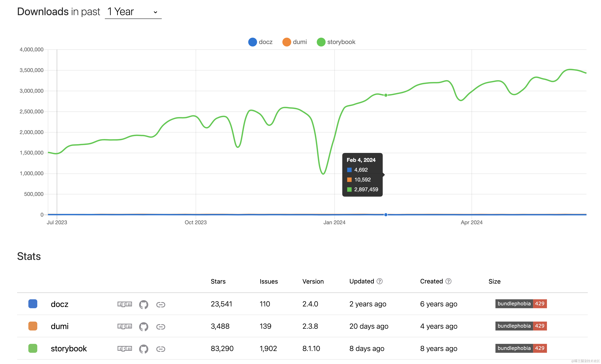
Task: Click the Version column header
Action: 313,282
